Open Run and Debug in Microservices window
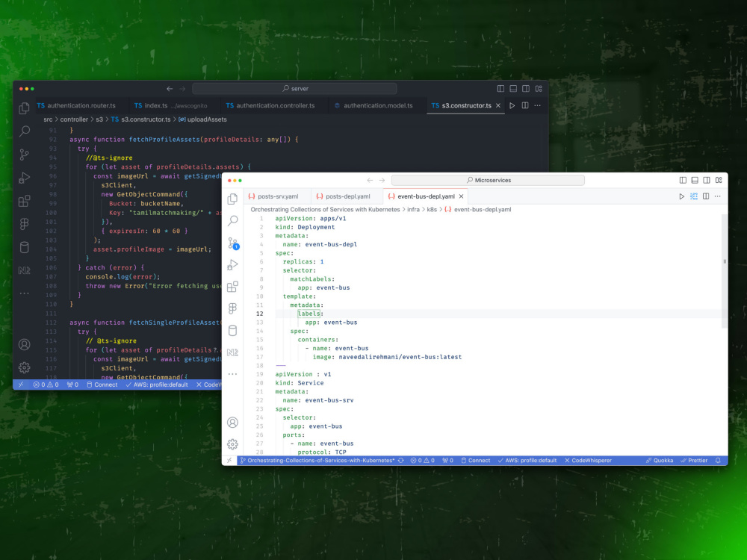 click(x=232, y=265)
